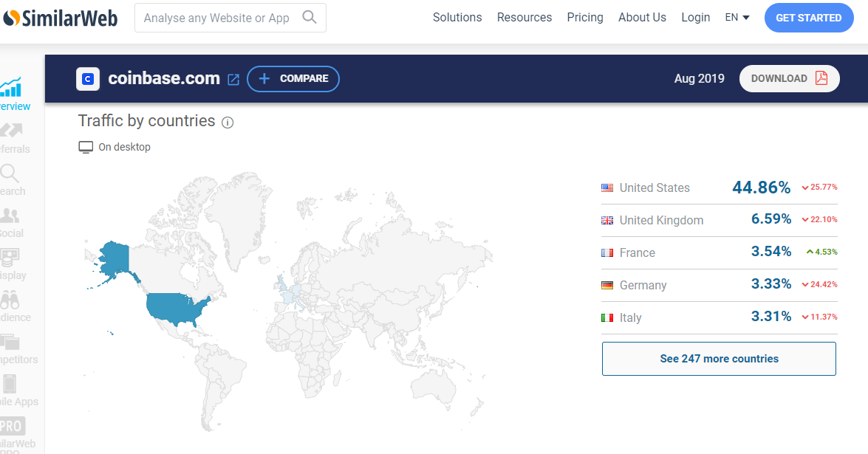This screenshot has height=454, width=868.
Task: Click the highlighted United States mainland on map
Action: click(x=174, y=309)
